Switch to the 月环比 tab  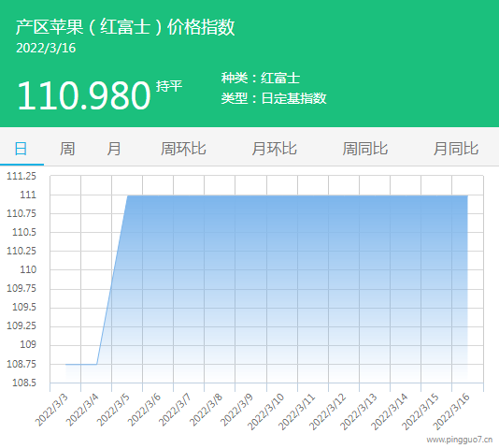coord(275,149)
